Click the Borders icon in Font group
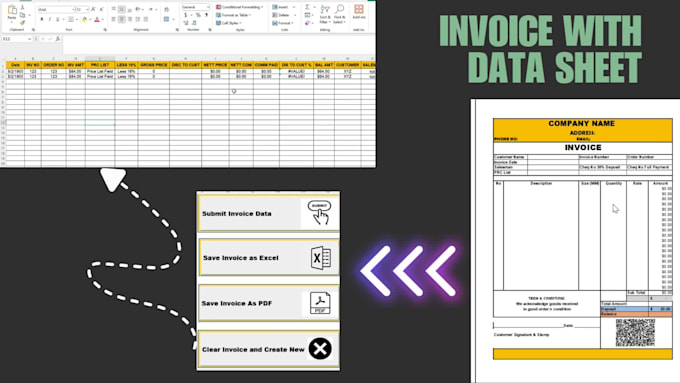Viewport: 680px width, 383px height. tap(71, 19)
